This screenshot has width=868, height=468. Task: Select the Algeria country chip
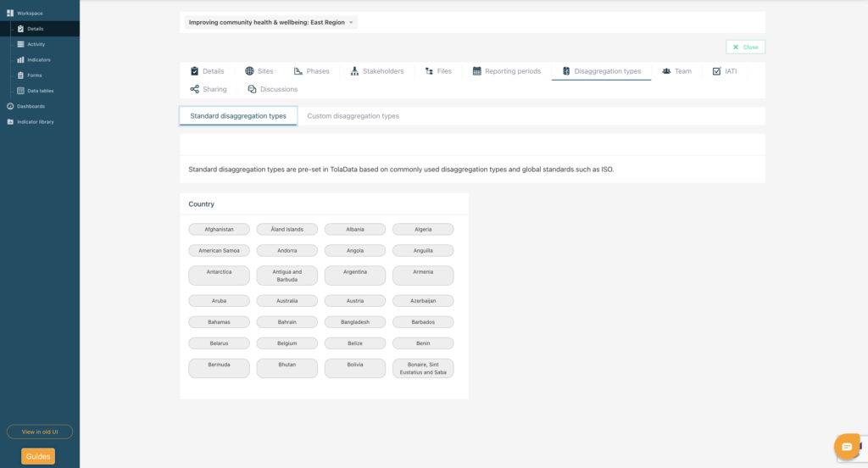tap(423, 229)
